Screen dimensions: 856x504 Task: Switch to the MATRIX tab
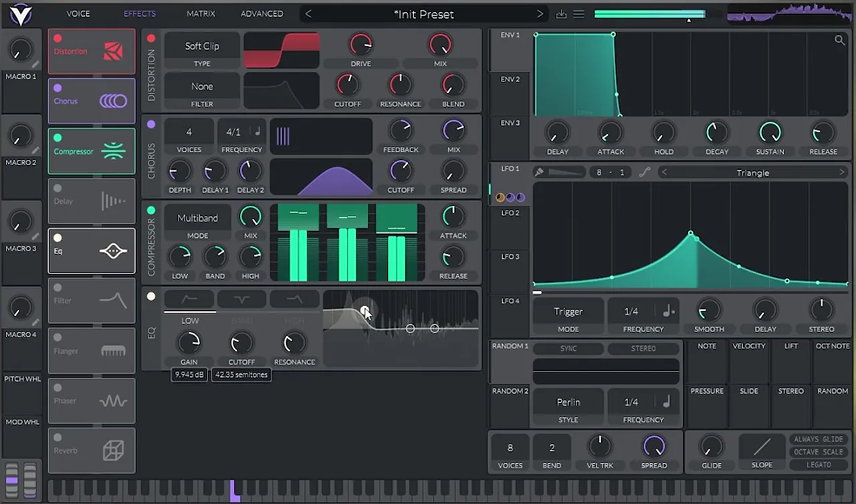pos(201,13)
